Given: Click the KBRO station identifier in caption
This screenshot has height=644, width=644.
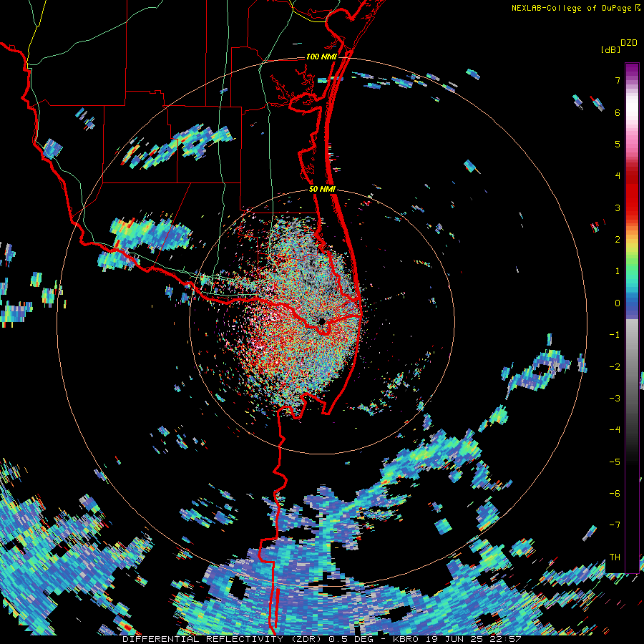Looking at the screenshot, I should (x=406, y=639).
